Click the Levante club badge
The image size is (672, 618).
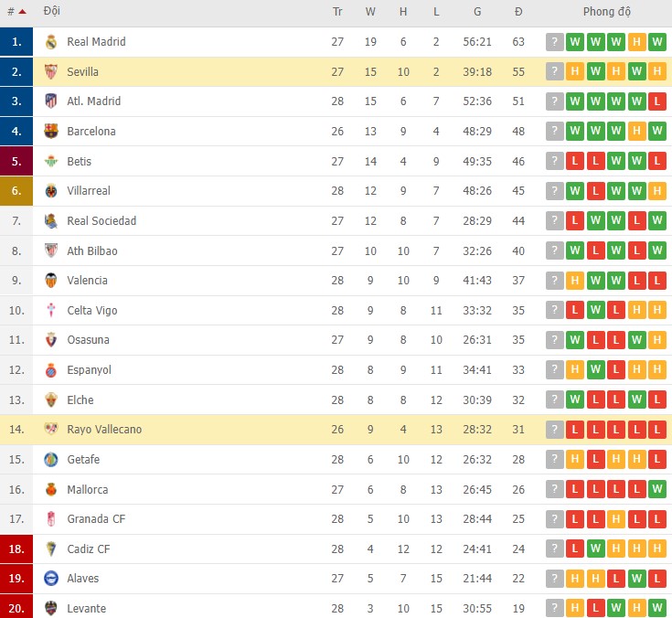51,608
